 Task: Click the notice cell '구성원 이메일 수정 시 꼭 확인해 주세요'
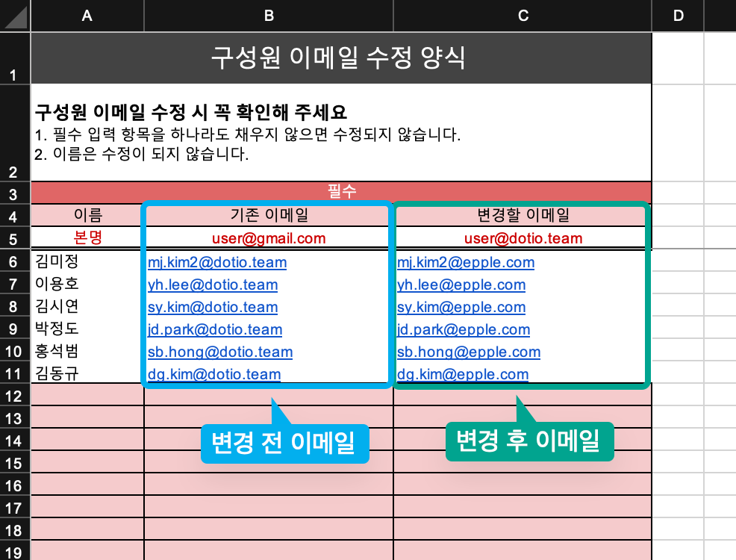[341, 132]
